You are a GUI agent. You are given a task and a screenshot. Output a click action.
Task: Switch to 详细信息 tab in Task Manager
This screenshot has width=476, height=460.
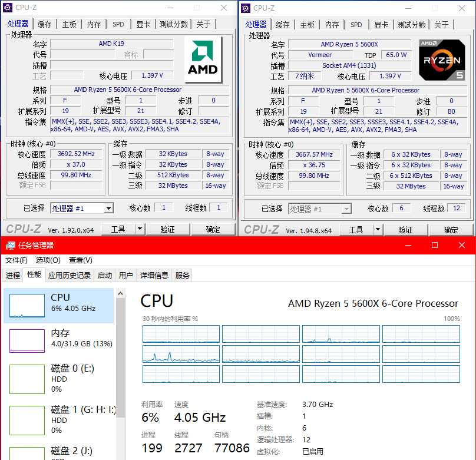(x=154, y=276)
